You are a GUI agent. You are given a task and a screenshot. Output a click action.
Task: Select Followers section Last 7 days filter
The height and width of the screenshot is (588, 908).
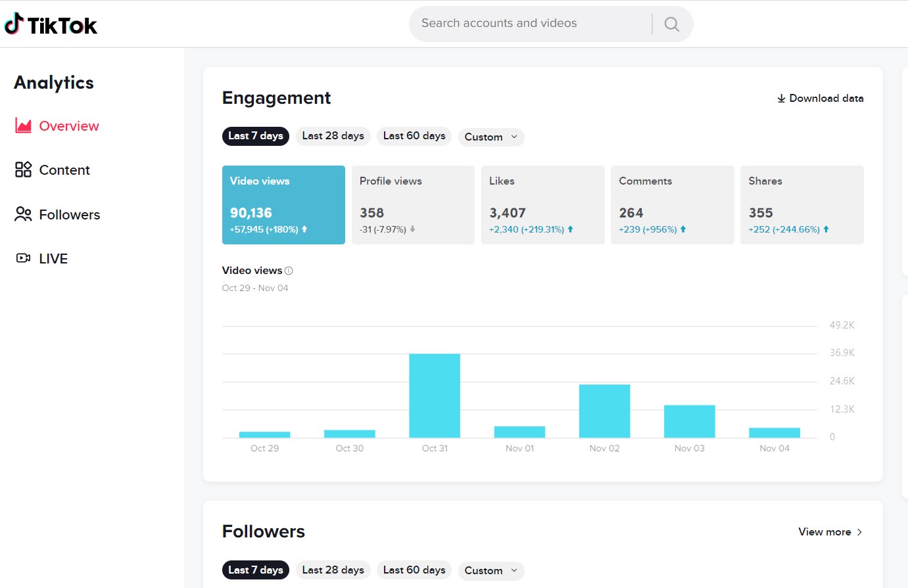pyautogui.click(x=256, y=570)
